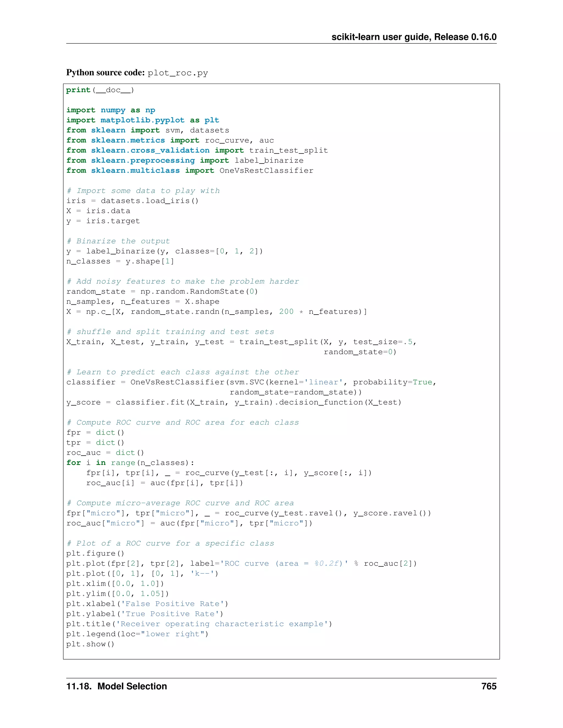Image resolution: width=563 pixels, height=728 pixels.
Task: Click the 'fpr["micro"], tpr["micro"]' roc_curve line
Action: tap(249, 513)
